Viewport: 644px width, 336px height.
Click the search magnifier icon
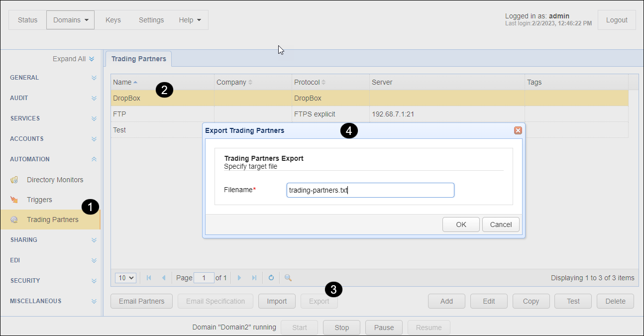(x=288, y=278)
